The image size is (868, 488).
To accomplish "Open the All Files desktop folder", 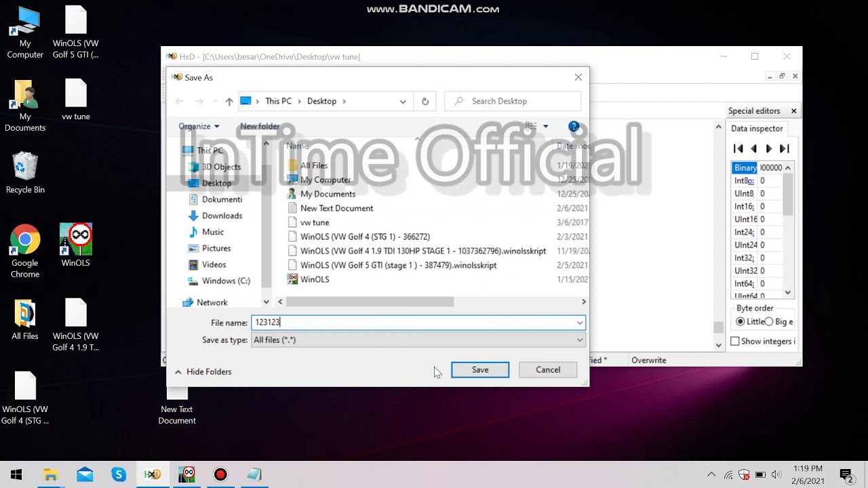I will 25,319.
